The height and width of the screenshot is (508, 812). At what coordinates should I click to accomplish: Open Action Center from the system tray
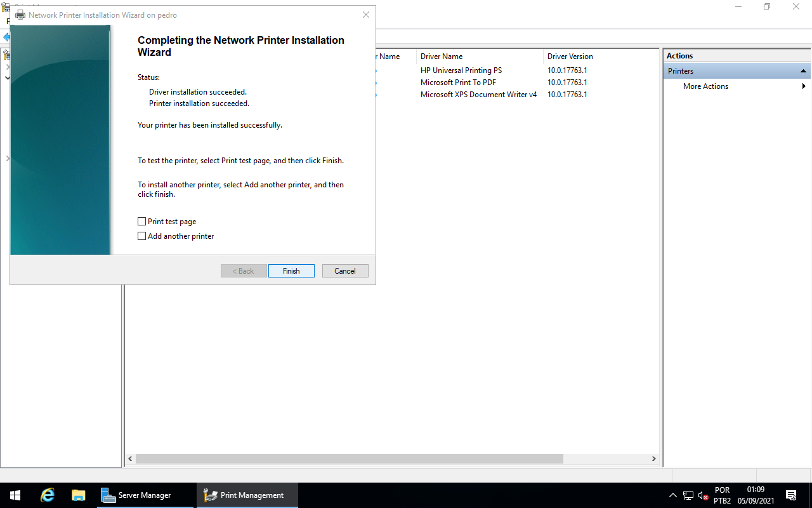[791, 495]
